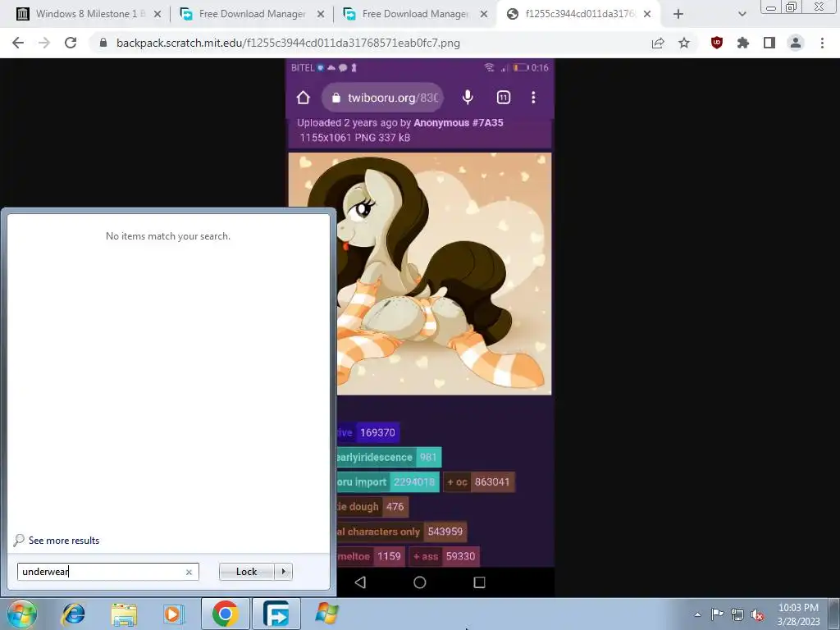The image size is (840, 630).
Task: Open the Chrome extensions puzzle menu
Action: [x=743, y=43]
